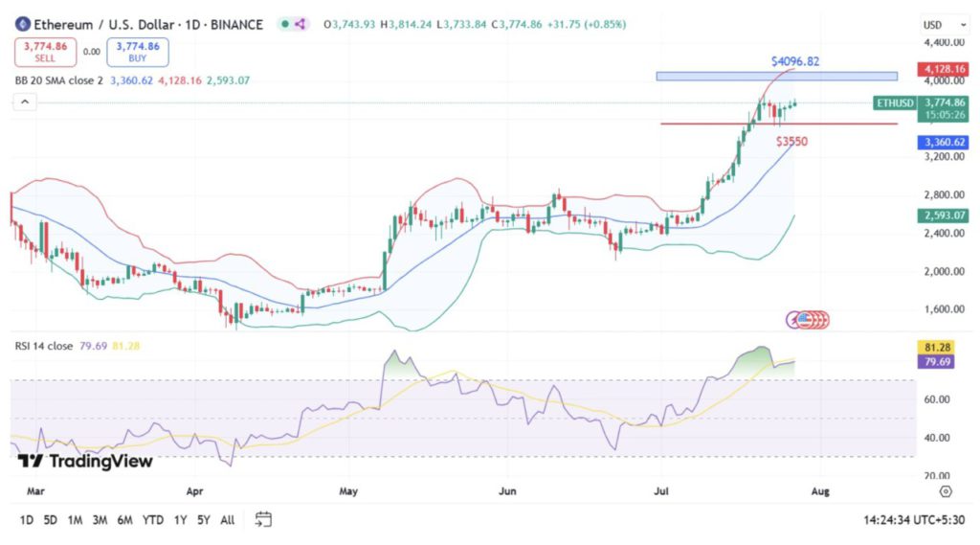This screenshot has width=980, height=545.
Task: Select the 1D time range
Action: [x=27, y=520]
